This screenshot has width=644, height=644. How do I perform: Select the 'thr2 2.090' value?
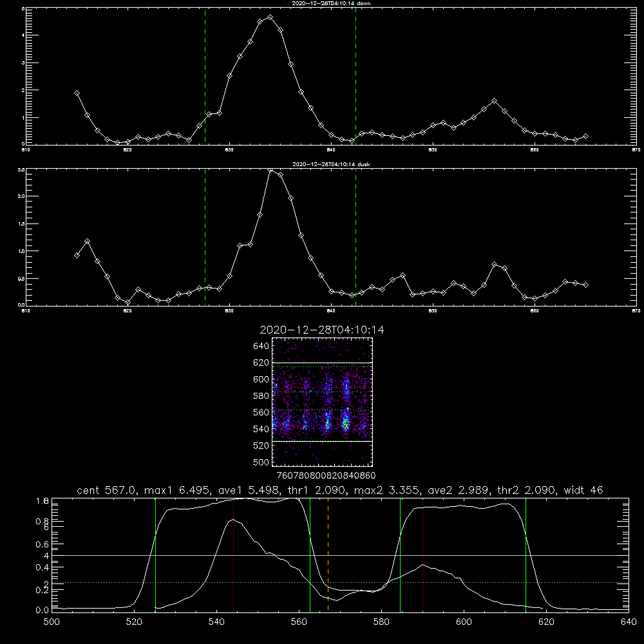[526, 490]
